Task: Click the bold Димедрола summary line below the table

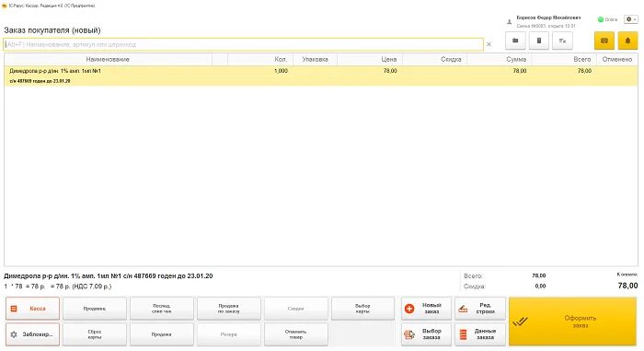Action: (x=109, y=276)
